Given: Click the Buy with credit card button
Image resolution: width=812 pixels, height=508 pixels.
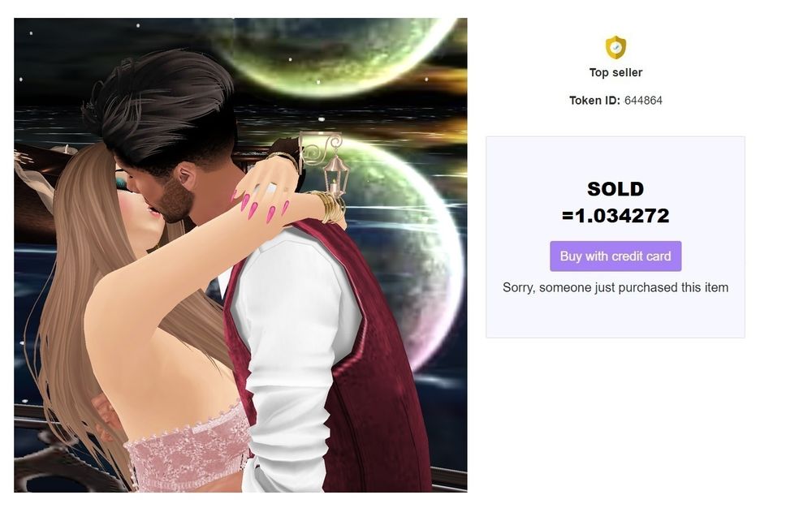Looking at the screenshot, I should coord(615,256).
